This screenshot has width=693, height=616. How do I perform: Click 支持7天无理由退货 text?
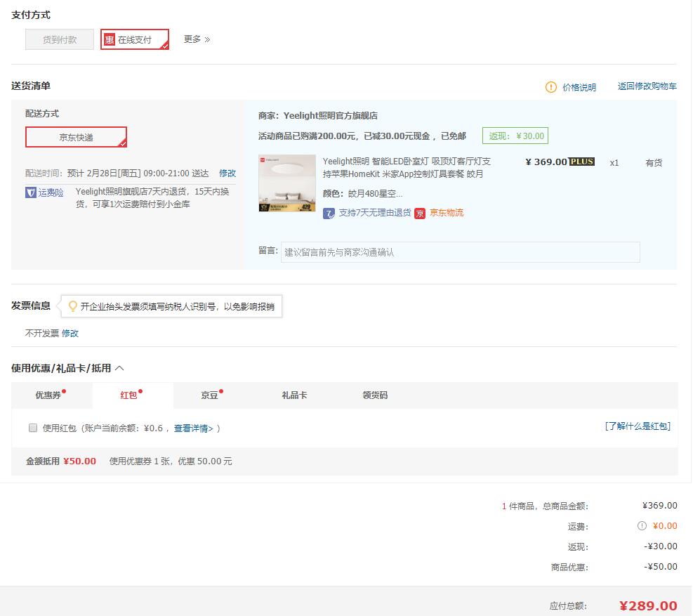coord(375,213)
